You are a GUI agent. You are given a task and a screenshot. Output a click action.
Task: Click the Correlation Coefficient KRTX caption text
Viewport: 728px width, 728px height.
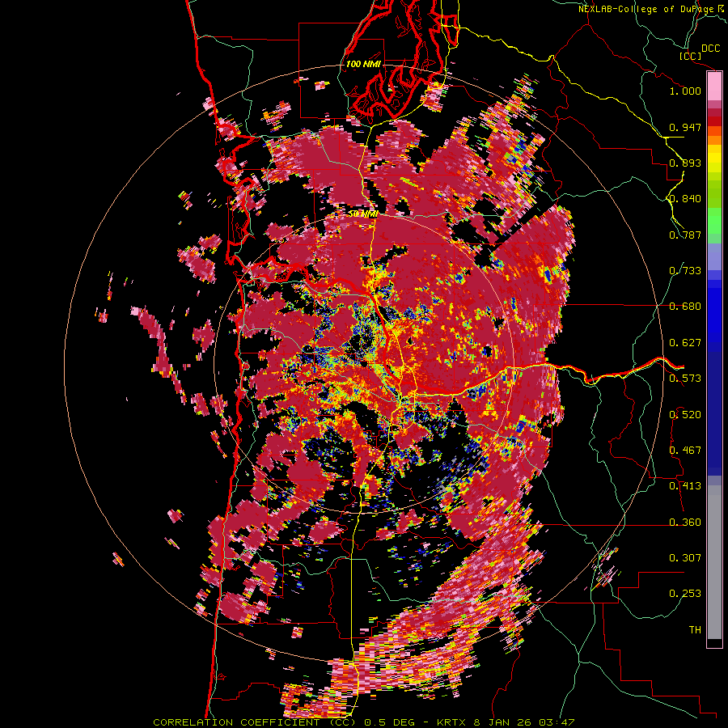[x=363, y=722]
